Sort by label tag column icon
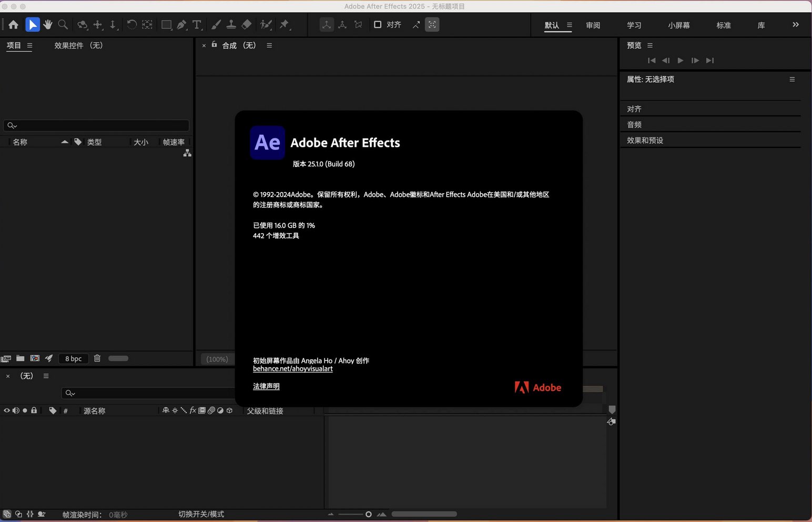This screenshot has width=812, height=522. tap(78, 142)
